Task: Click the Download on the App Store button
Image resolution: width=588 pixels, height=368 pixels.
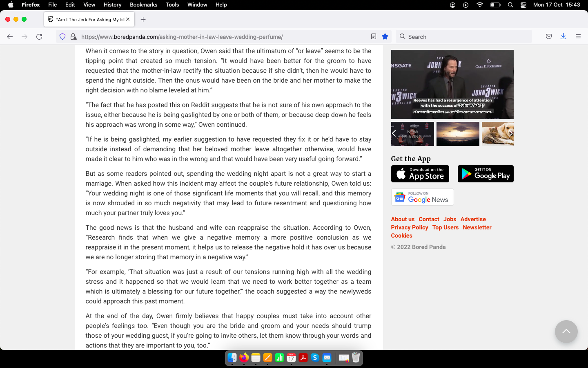Action: point(420,174)
